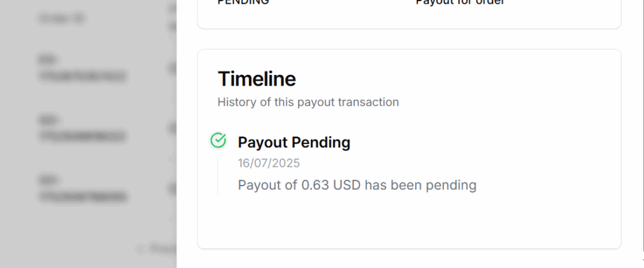Click the 16/07/2025 date in the timeline
Image resolution: width=644 pixels, height=268 pixels.
(269, 164)
